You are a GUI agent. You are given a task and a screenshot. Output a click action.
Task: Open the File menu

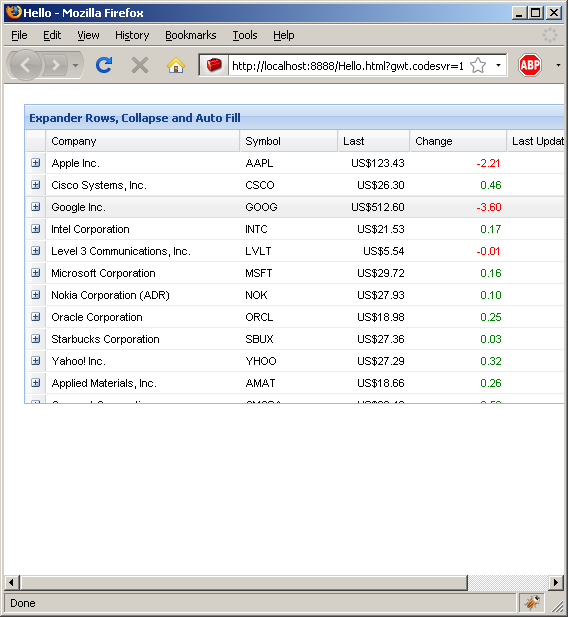[19, 35]
